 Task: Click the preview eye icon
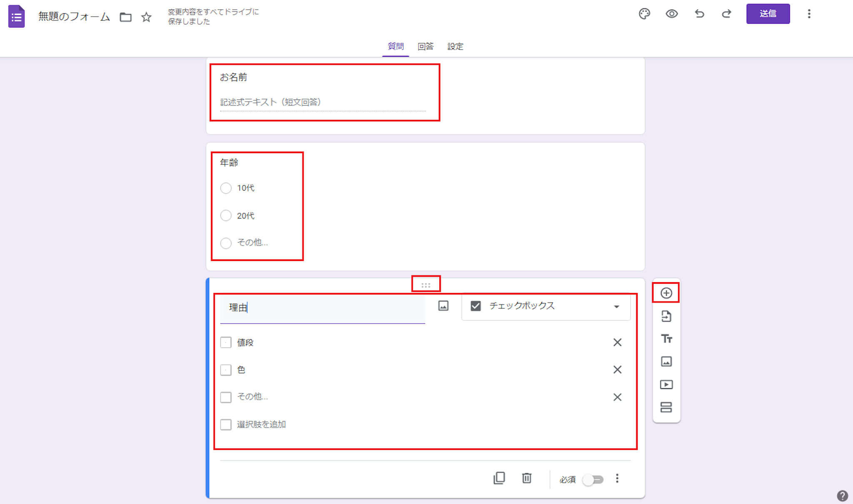coord(671,14)
